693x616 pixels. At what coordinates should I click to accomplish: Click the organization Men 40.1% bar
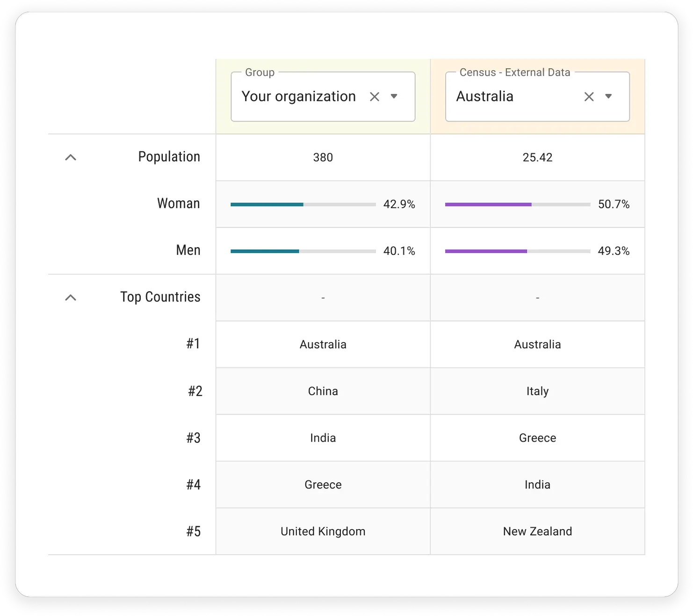pyautogui.click(x=303, y=251)
